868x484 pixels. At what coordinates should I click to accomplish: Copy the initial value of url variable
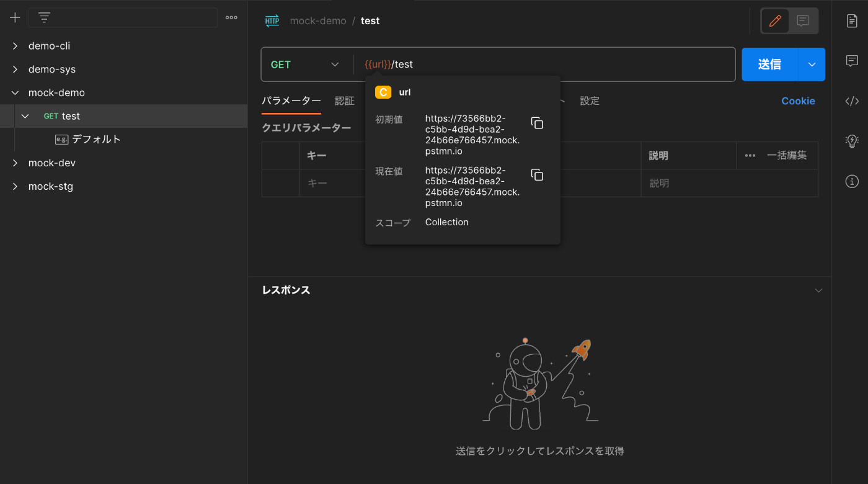tap(538, 123)
